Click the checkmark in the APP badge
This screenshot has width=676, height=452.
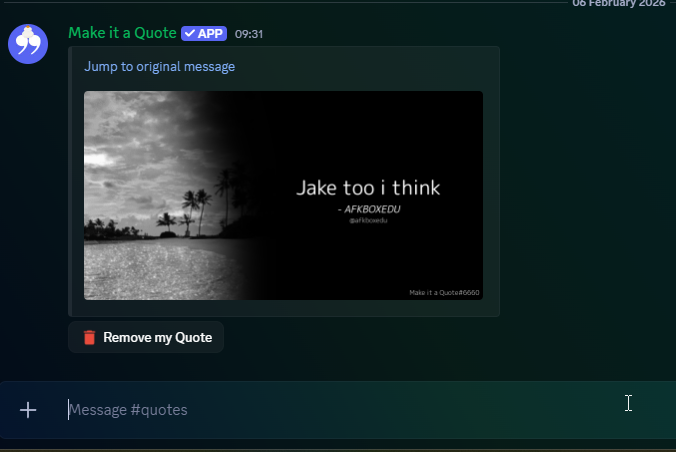click(x=190, y=34)
